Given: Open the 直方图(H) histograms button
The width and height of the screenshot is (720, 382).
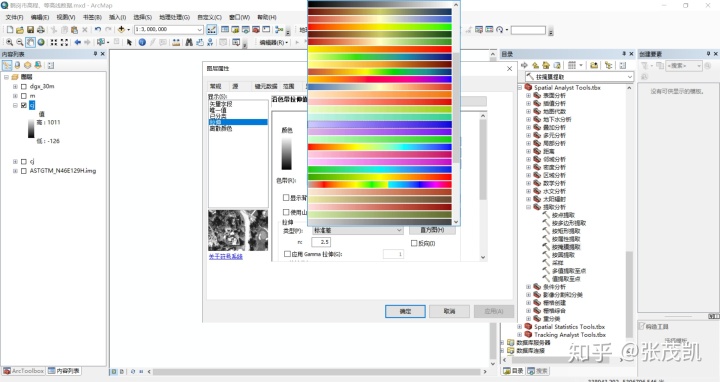Looking at the screenshot, I should (x=432, y=230).
